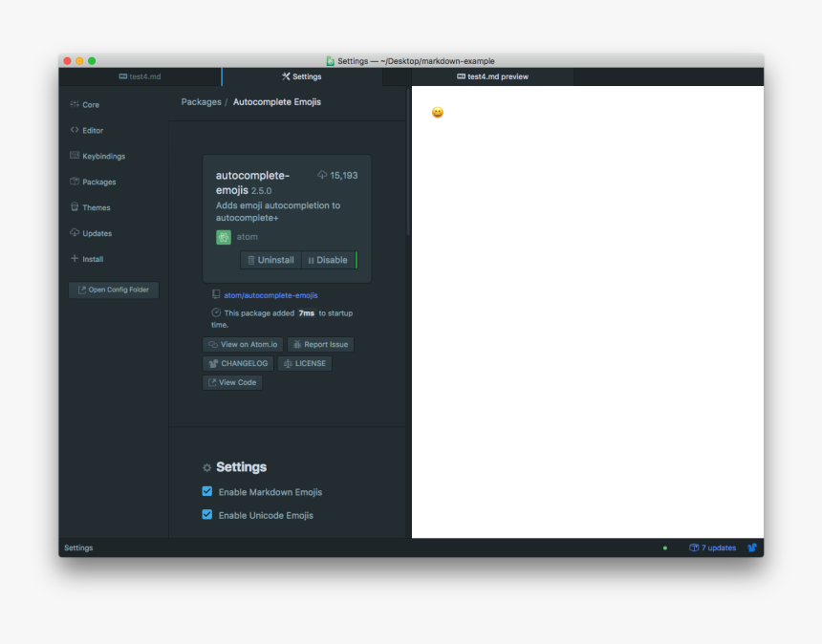Disable the autocomplete-emojis package
Screen dimensions: 822x644
(328, 260)
